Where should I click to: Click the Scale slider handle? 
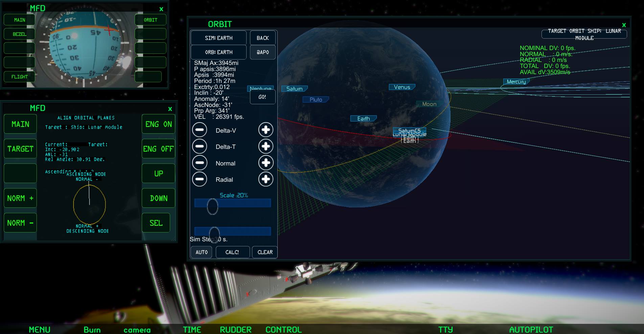click(x=212, y=206)
